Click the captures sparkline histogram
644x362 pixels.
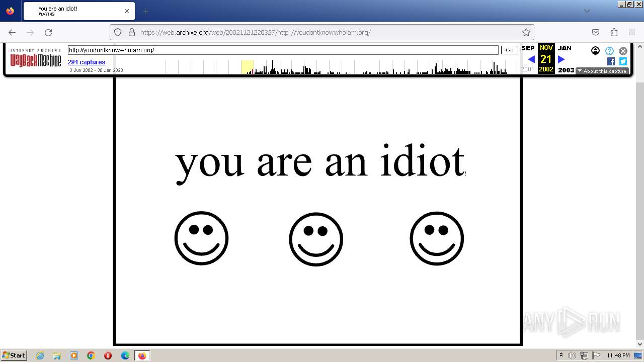point(342,67)
